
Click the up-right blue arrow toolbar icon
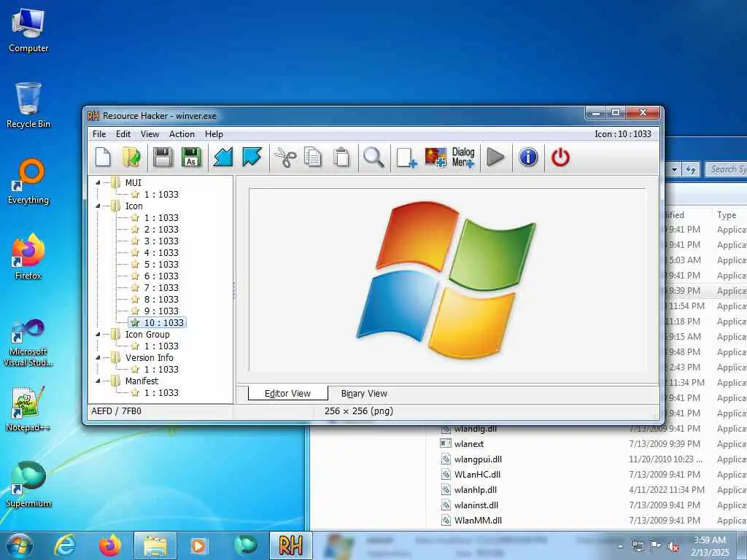252,157
